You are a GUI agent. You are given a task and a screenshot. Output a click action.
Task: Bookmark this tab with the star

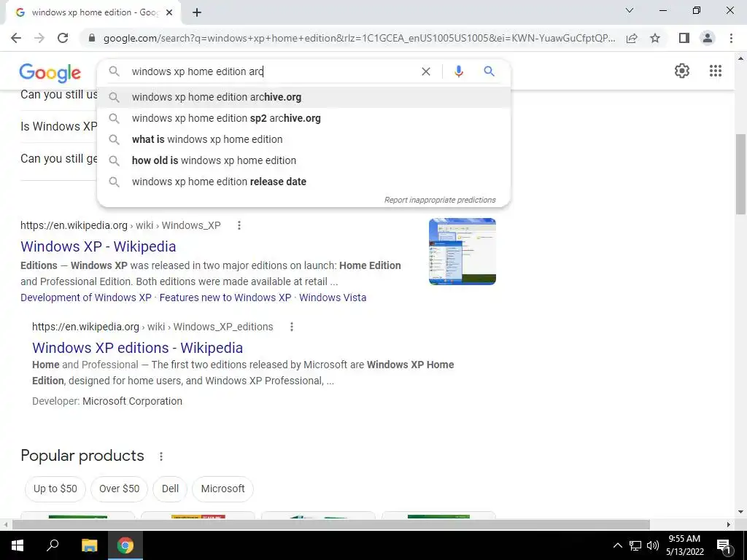click(x=655, y=38)
